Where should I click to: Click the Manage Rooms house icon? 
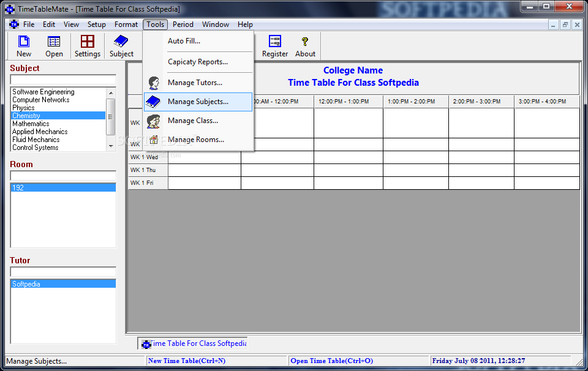click(153, 140)
